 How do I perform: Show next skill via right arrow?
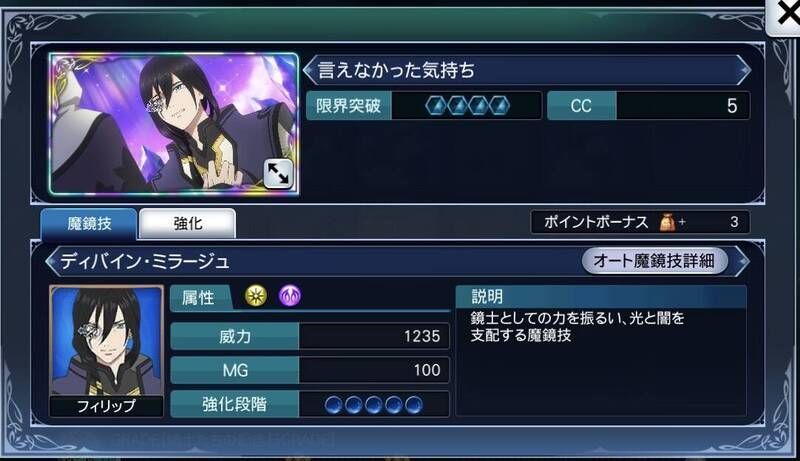[742, 262]
